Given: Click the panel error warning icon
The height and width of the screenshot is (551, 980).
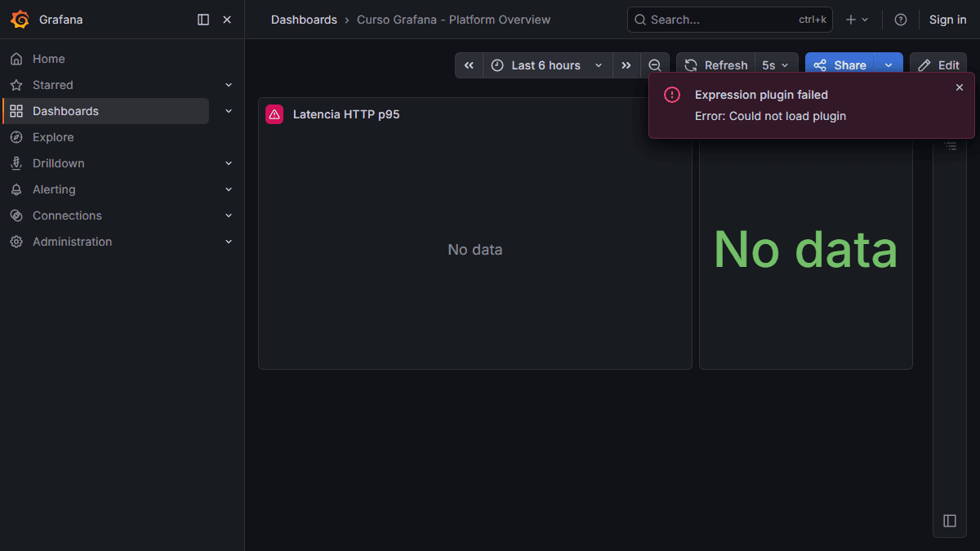Looking at the screenshot, I should pos(274,114).
